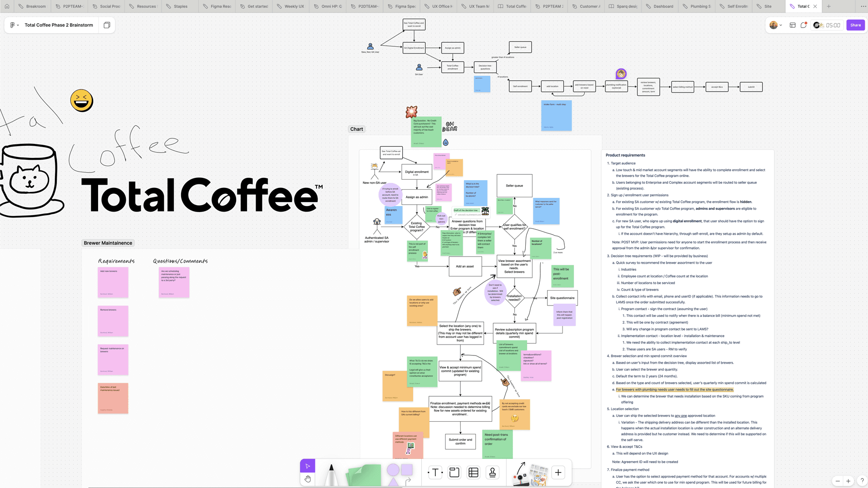Select the Section tool
Image resolution: width=868 pixels, height=488 pixels.
point(454,473)
